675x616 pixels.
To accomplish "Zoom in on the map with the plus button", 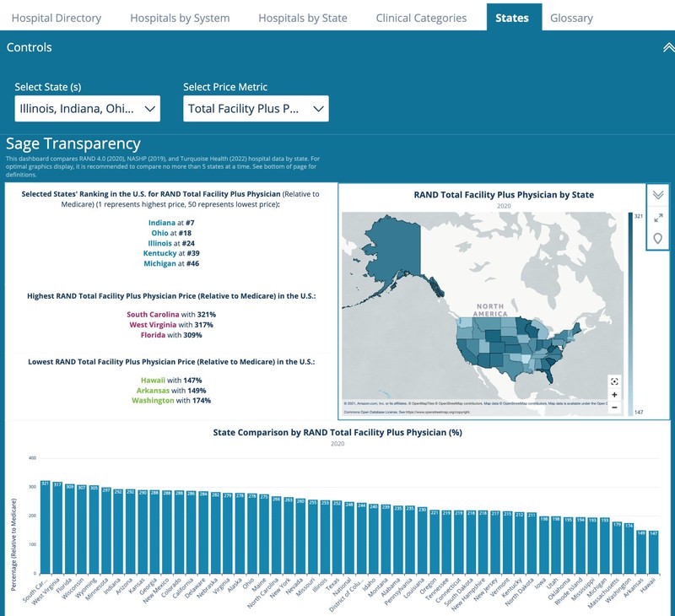I will [x=614, y=395].
